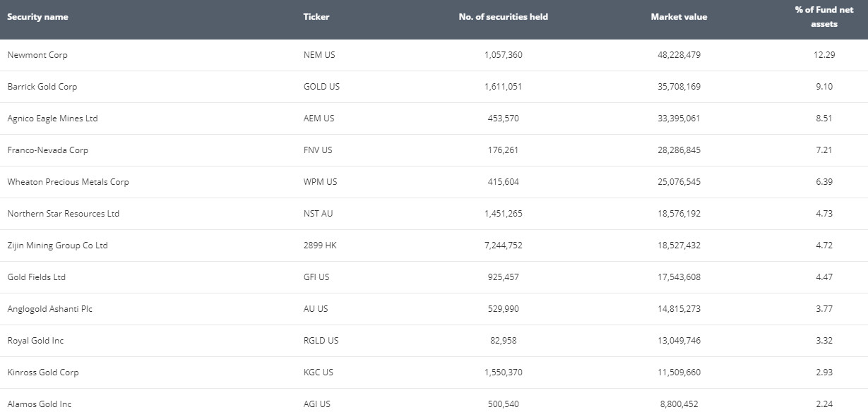868x412 pixels.
Task: Click ticker RGLD US
Action: (x=321, y=341)
